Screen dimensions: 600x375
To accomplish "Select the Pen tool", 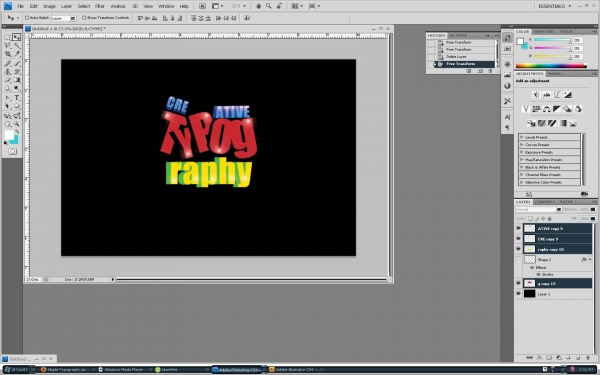I will coord(7,98).
